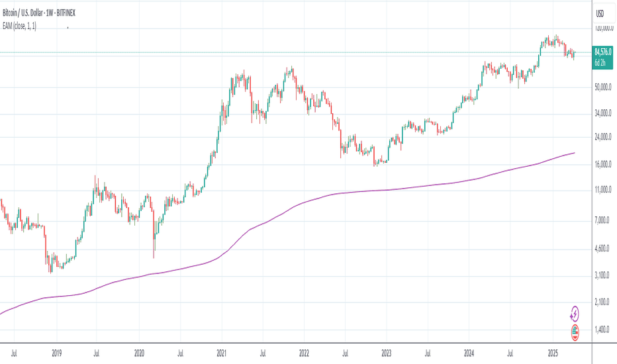Click the 50,000.0 price scale label

coord(603,87)
